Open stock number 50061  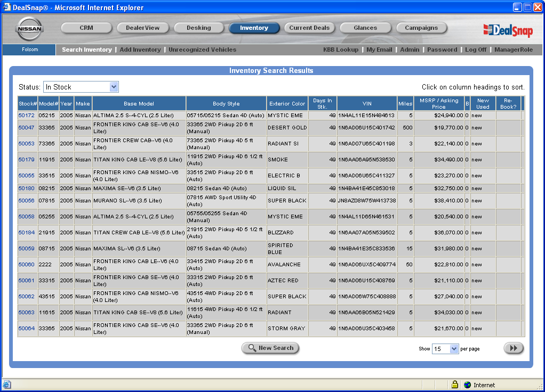click(27, 281)
